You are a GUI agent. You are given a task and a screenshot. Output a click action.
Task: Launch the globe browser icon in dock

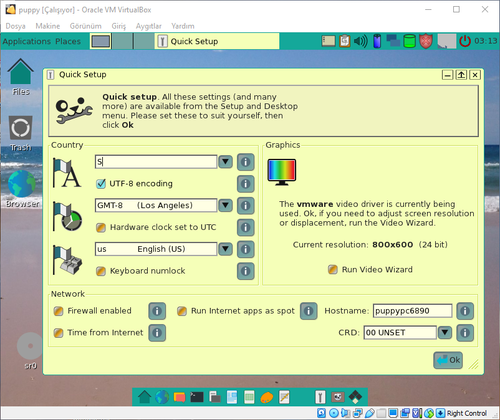point(162,397)
